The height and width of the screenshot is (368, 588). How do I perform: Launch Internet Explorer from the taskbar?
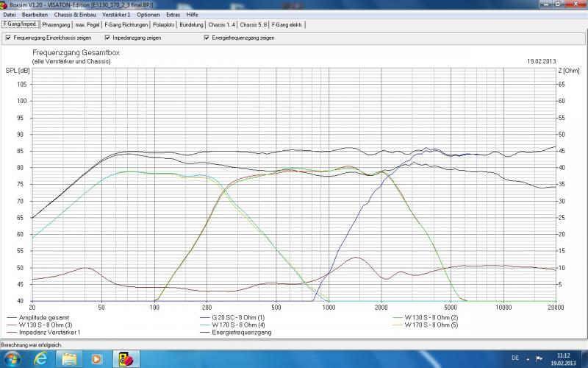pyautogui.click(x=42, y=358)
